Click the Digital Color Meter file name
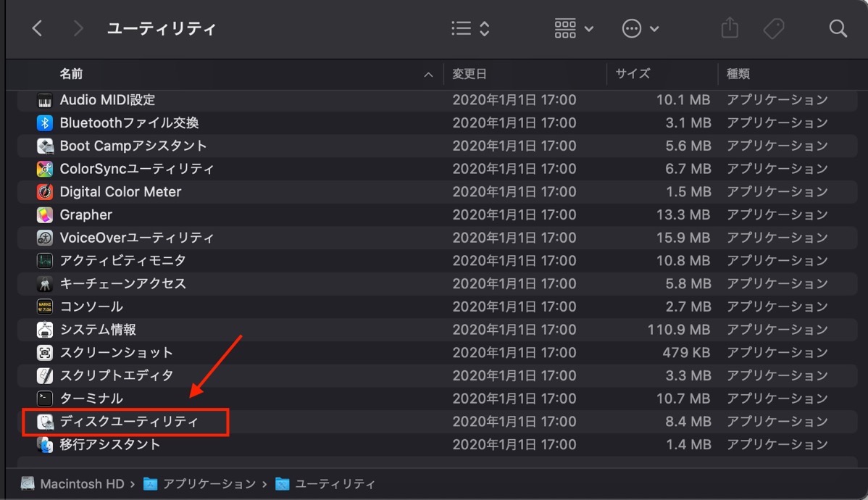This screenshot has width=868, height=500. tap(120, 191)
